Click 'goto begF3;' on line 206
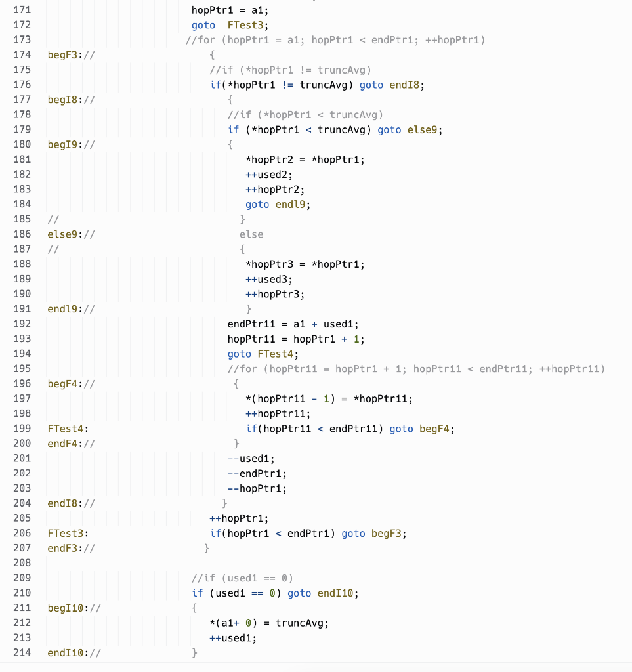The width and height of the screenshot is (632, 672). coord(374,534)
